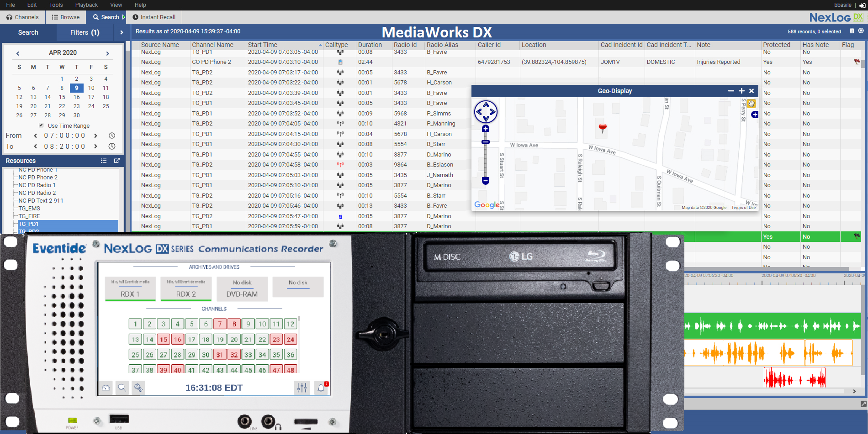Click the map hand pan tool
The width and height of the screenshot is (868, 434).
pos(751,104)
